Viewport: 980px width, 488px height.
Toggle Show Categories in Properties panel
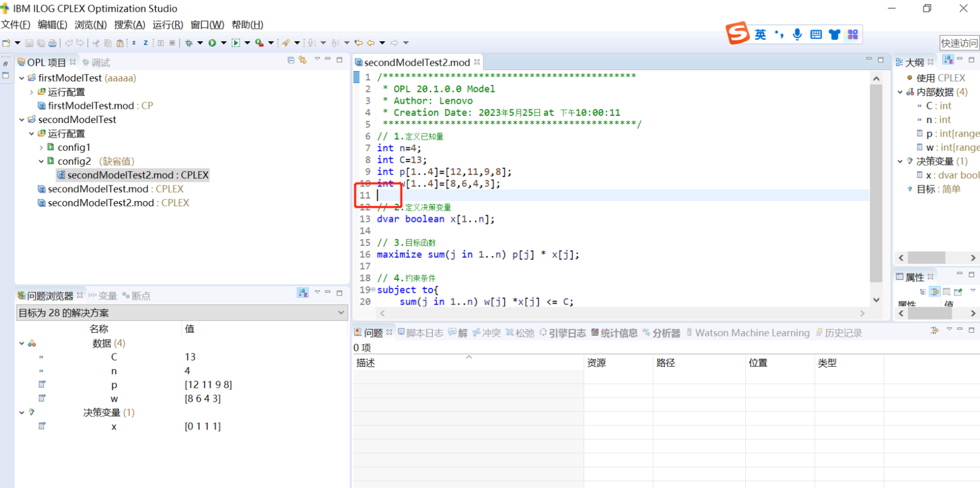pyautogui.click(x=923, y=291)
